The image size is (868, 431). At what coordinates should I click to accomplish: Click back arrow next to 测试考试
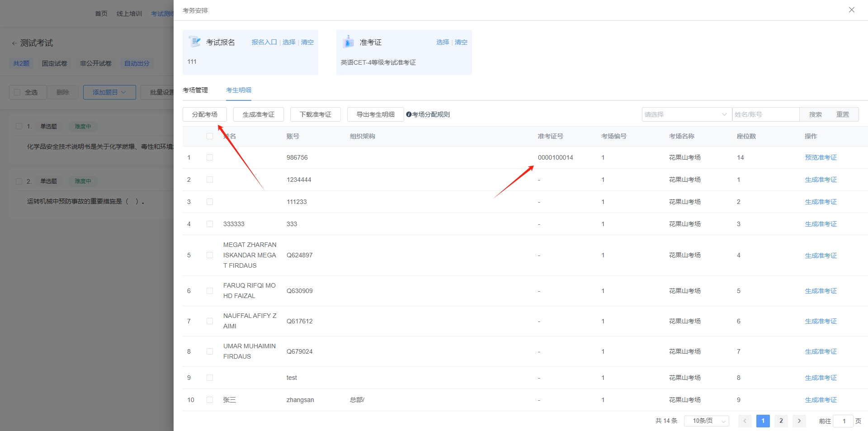point(14,43)
